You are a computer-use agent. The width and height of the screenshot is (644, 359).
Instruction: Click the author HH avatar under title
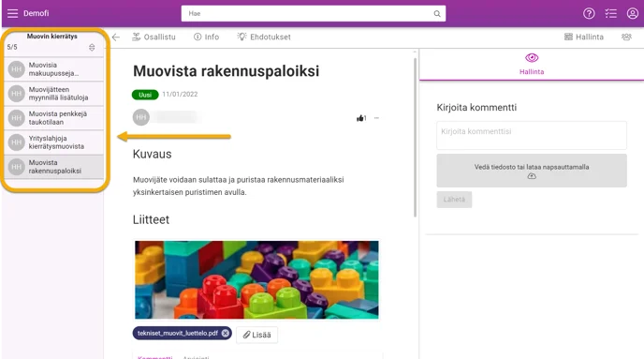(x=140, y=117)
